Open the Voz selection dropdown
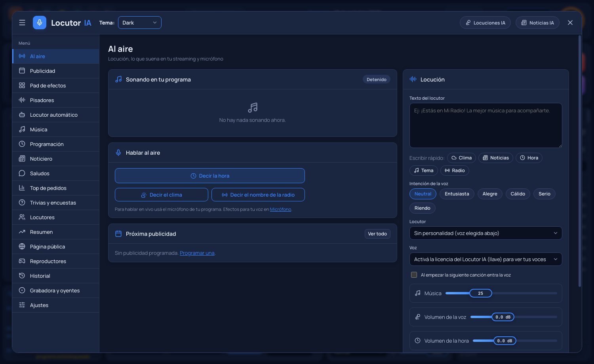 click(486, 259)
